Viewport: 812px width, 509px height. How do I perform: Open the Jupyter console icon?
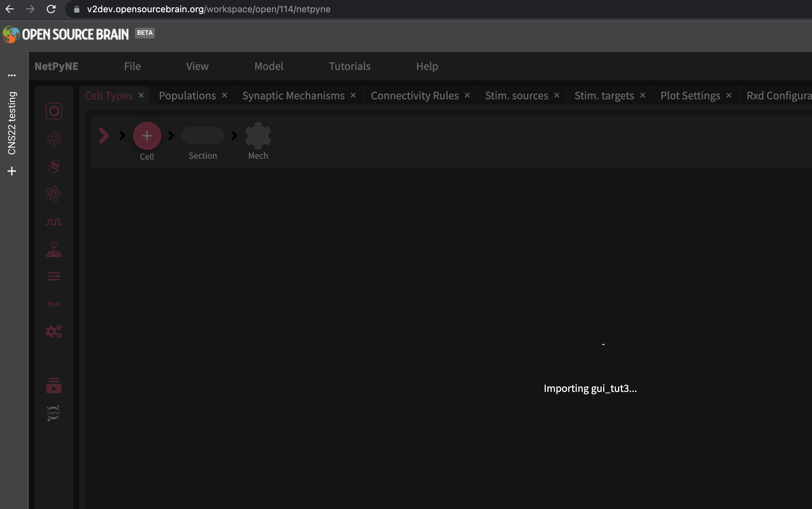pos(53,413)
